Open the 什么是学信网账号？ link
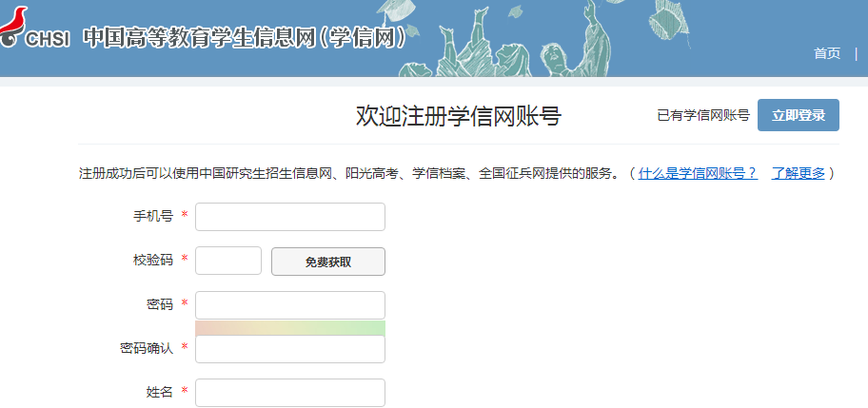 point(698,173)
